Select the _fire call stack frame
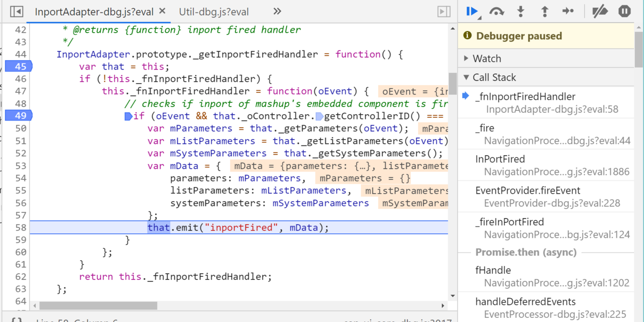The height and width of the screenshot is (322, 644). [x=546, y=134]
